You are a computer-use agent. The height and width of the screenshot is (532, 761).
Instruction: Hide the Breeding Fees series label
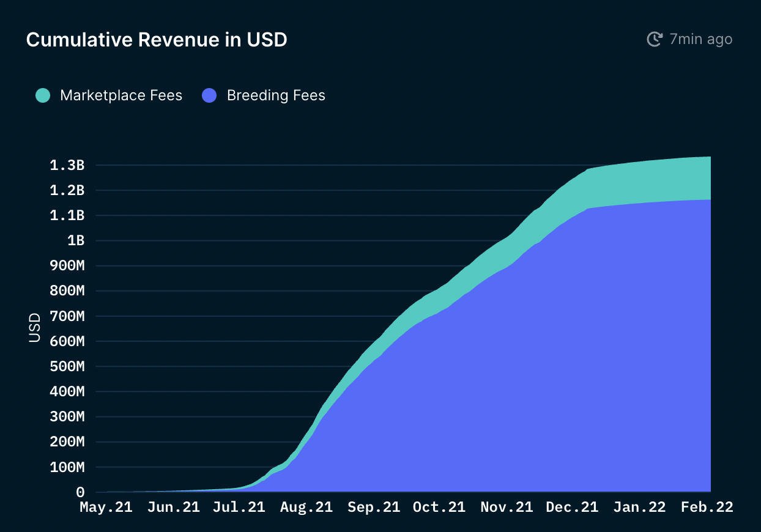tap(276, 95)
